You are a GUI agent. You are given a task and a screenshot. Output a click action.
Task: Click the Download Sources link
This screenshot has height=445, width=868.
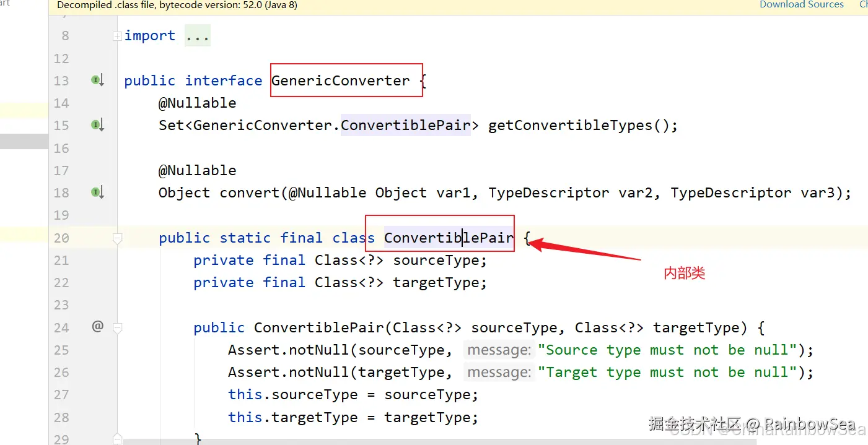click(802, 5)
